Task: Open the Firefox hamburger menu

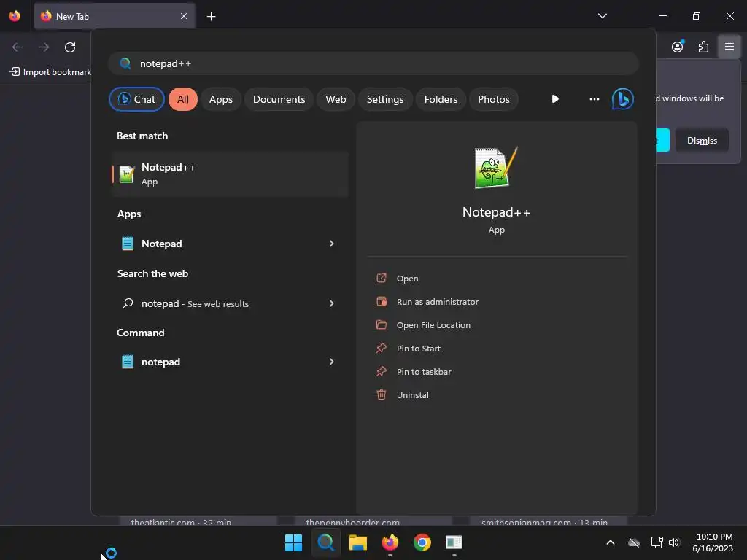Action: pyautogui.click(x=729, y=47)
